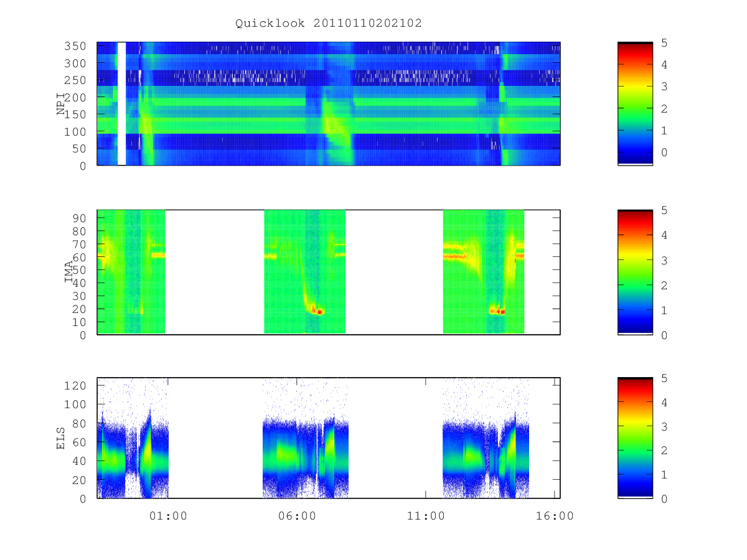
Task: Click the red hotspot in middle IMA segment
Action: click(319, 312)
